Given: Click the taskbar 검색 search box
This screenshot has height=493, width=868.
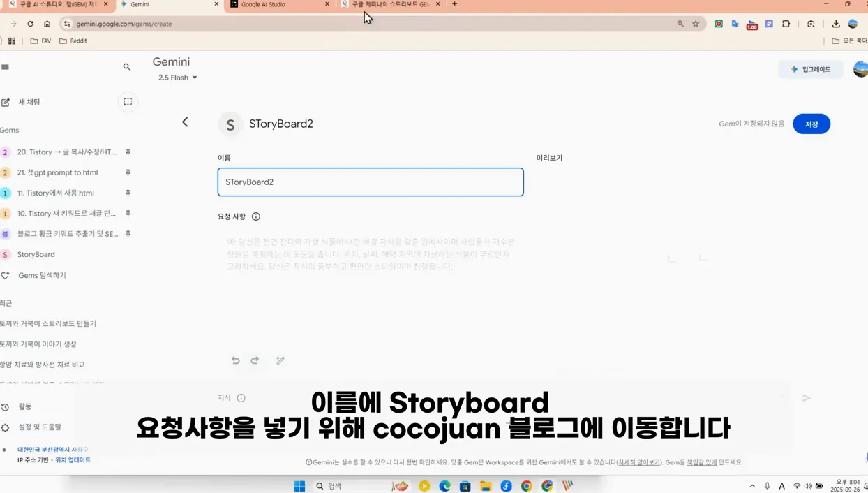Looking at the screenshot, I should point(347,486).
